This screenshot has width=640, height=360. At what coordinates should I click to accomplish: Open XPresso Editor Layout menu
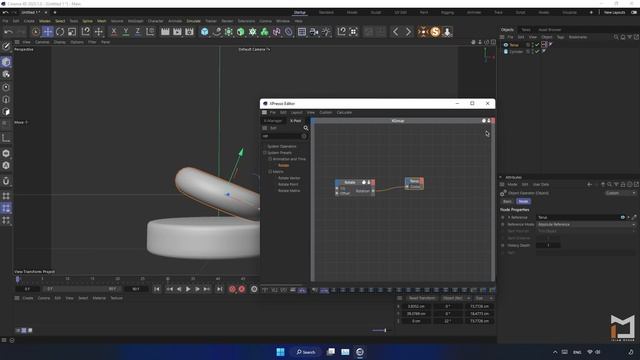(297, 112)
